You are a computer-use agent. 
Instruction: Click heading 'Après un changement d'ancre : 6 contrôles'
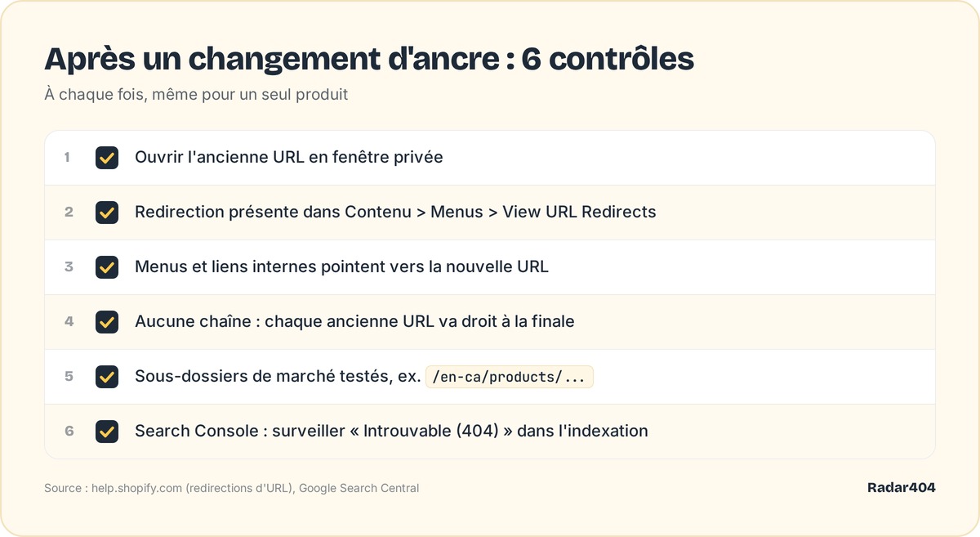[x=369, y=60]
